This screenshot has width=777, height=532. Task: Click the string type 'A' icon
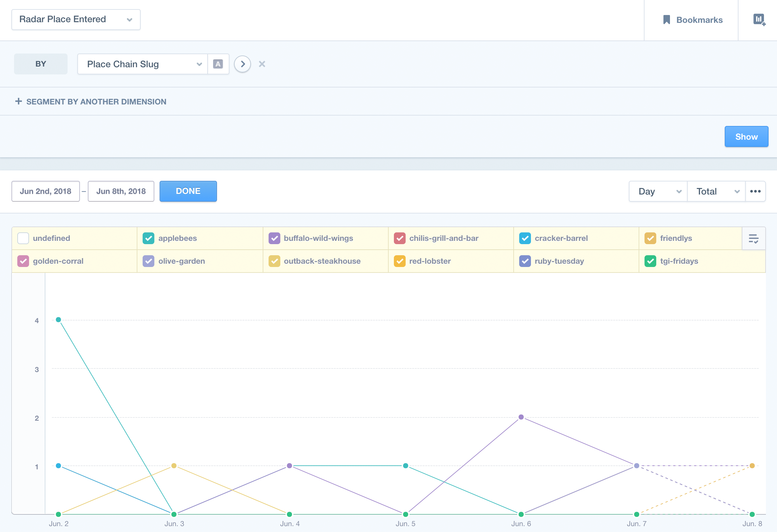coord(218,64)
